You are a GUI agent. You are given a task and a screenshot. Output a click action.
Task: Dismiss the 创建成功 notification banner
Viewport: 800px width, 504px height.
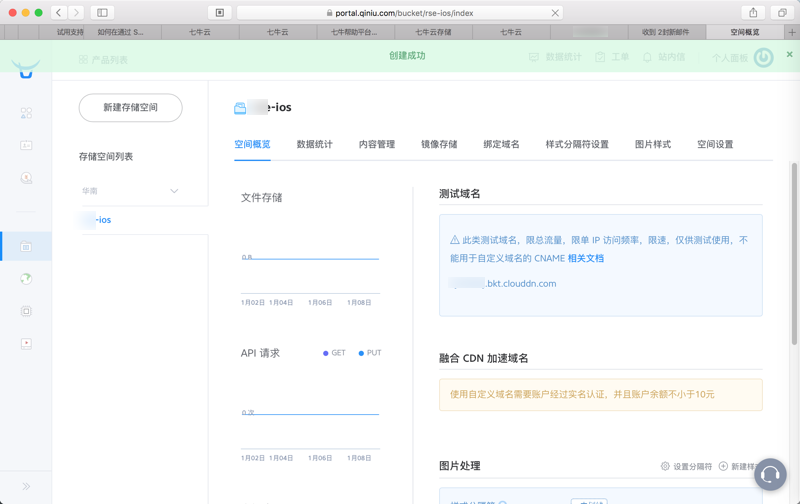coord(789,55)
